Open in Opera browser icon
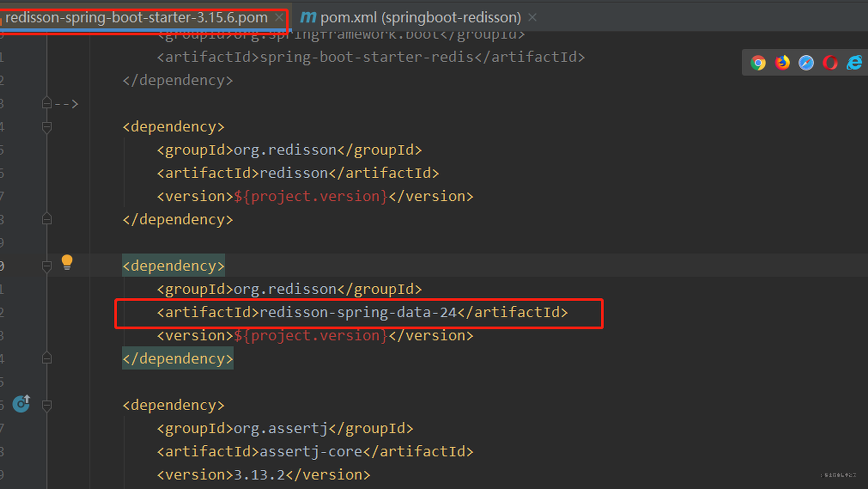Screen dimensions: 868x489 (830, 63)
